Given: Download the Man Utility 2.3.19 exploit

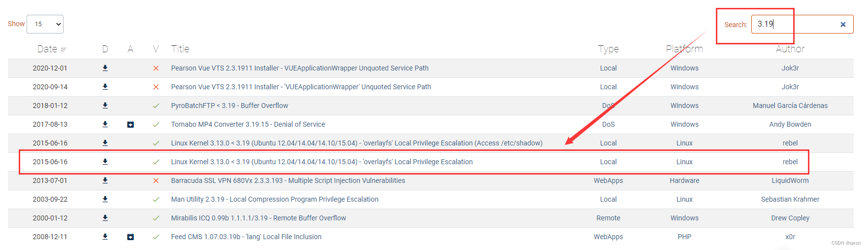Looking at the screenshot, I should click(x=105, y=199).
